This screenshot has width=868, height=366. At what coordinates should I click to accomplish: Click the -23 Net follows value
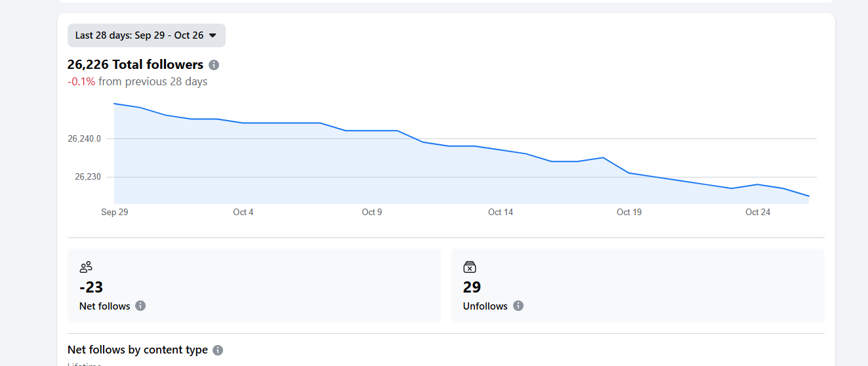click(x=91, y=287)
